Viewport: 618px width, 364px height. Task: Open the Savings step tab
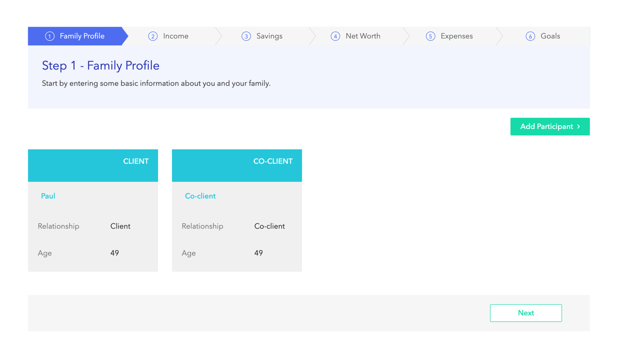coord(269,36)
